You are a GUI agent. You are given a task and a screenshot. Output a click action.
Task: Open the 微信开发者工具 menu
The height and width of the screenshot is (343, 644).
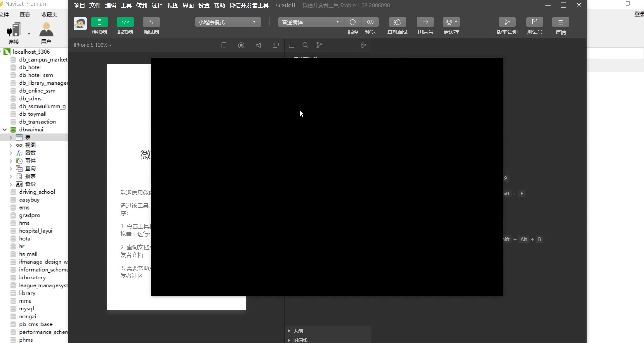[x=249, y=5]
